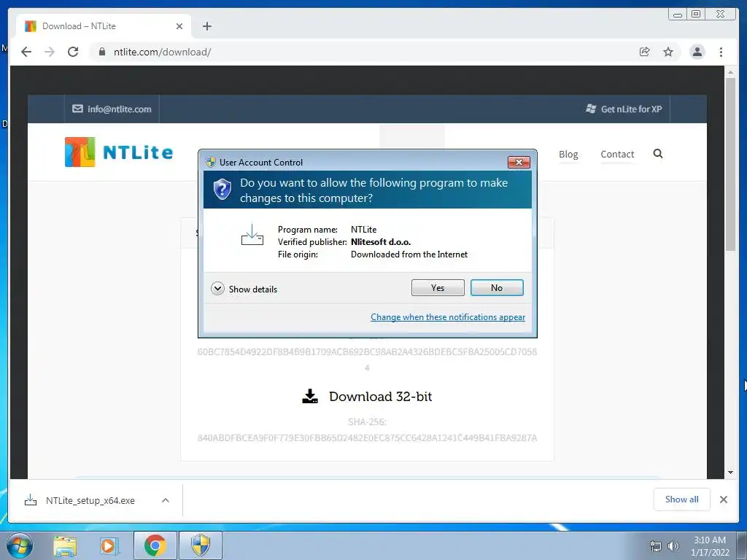Click the NTLite site logo
Image resolution: width=747 pixels, height=560 pixels.
[119, 152]
